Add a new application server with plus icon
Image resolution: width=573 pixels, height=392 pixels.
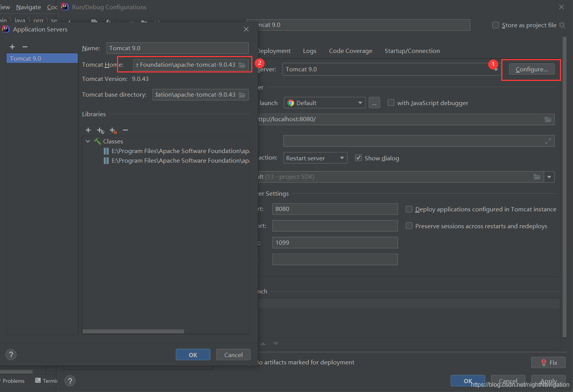[12, 47]
